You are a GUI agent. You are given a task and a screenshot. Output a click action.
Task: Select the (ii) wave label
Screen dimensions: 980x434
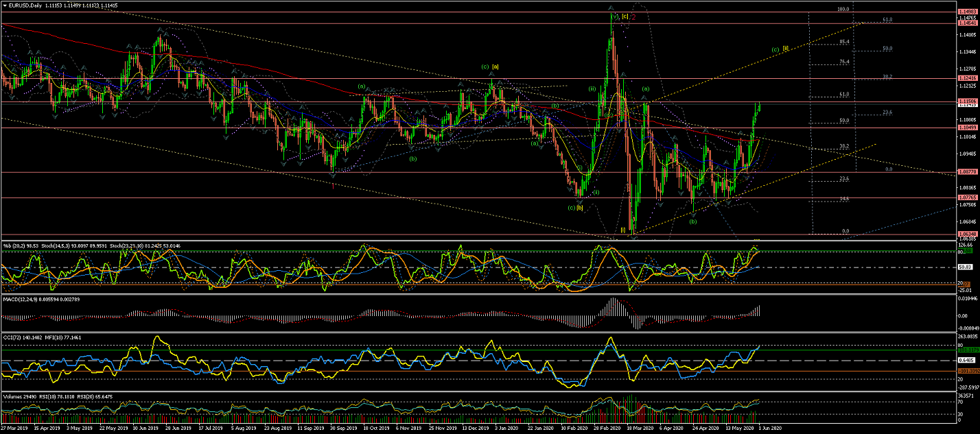pyautogui.click(x=592, y=88)
